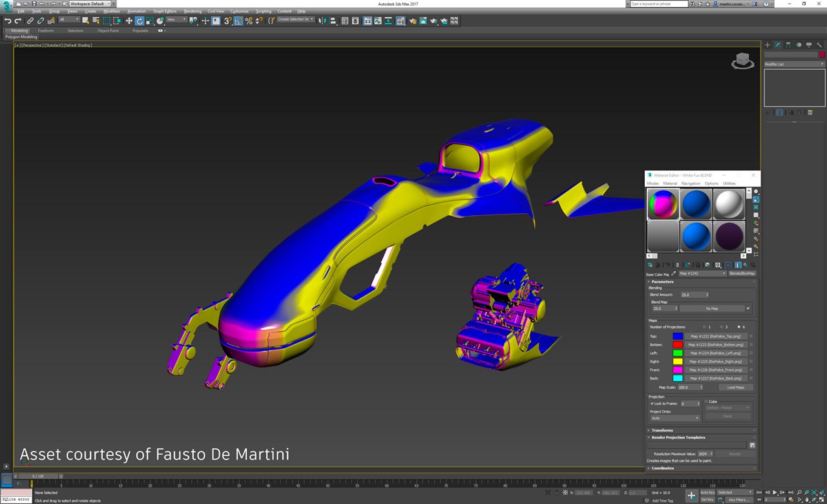
Task: Activate the Select and Rotate tool
Action: (140, 21)
